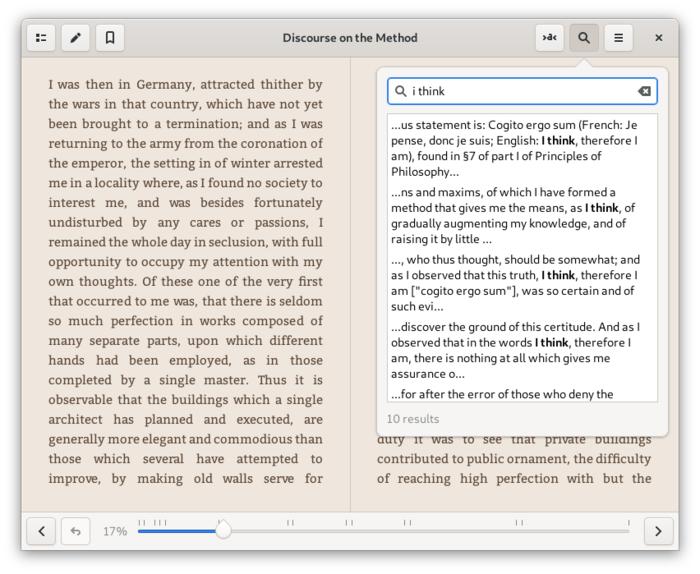Close the Discourse on the Method window
Viewport: 700px width, 574px height.
(x=658, y=38)
